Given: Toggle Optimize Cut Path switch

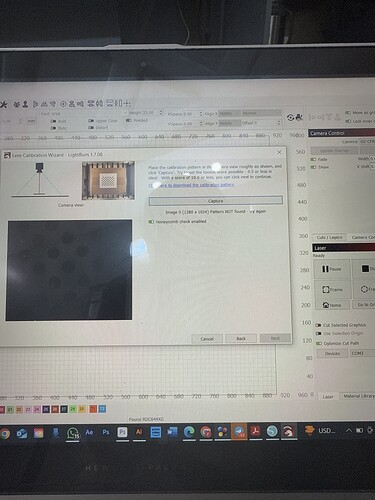Looking at the screenshot, I should click(319, 343).
